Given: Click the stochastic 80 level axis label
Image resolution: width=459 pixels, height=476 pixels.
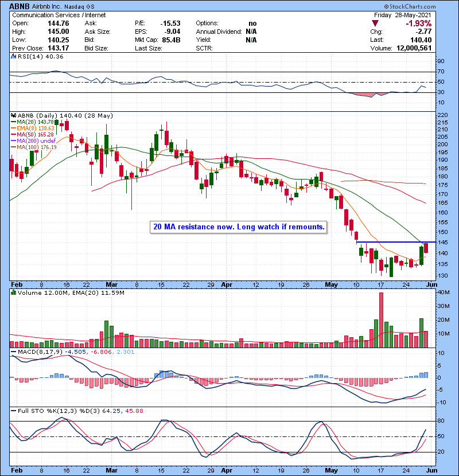Looking at the screenshot, I should (x=441, y=421).
